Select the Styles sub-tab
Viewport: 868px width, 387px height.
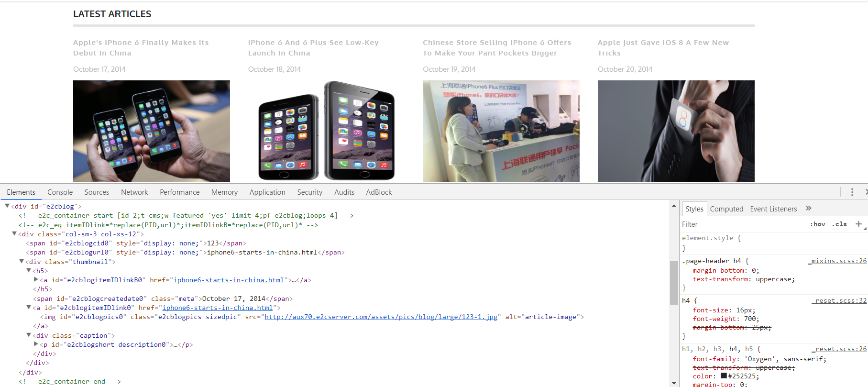coord(694,209)
